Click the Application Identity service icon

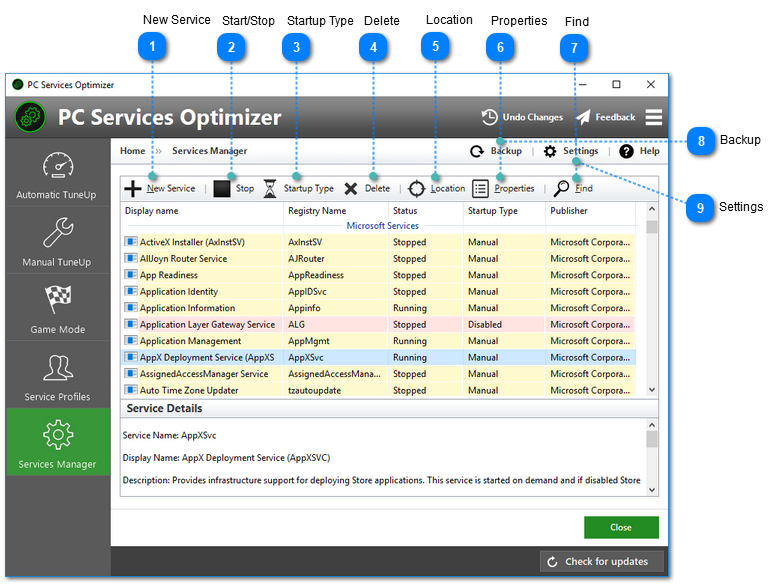[x=130, y=291]
